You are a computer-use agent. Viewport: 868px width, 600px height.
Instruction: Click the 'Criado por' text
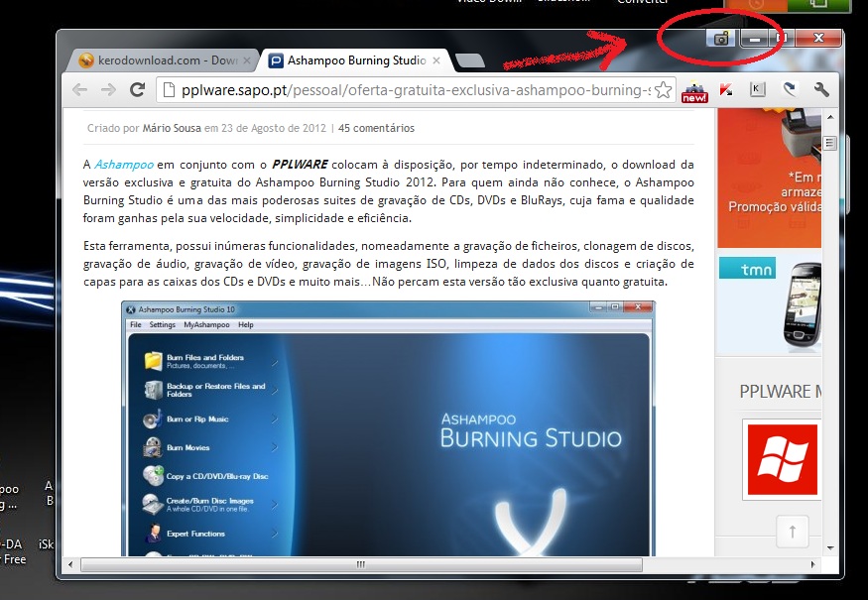113,128
